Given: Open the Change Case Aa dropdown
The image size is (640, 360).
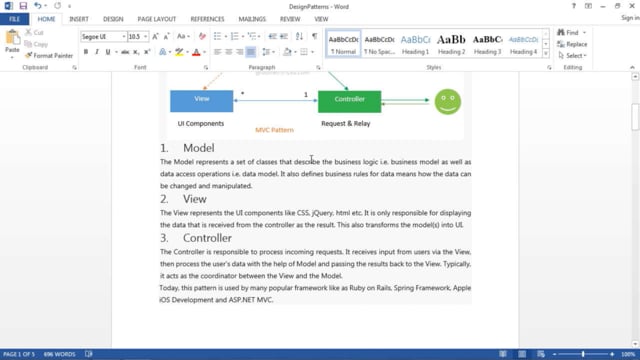Looking at the screenshot, I should point(183,37).
